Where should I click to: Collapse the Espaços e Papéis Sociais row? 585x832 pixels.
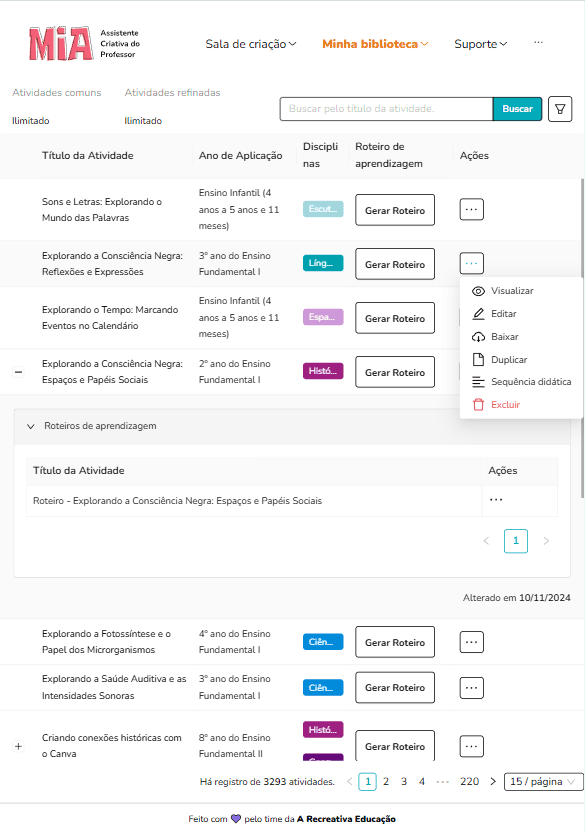point(18,372)
